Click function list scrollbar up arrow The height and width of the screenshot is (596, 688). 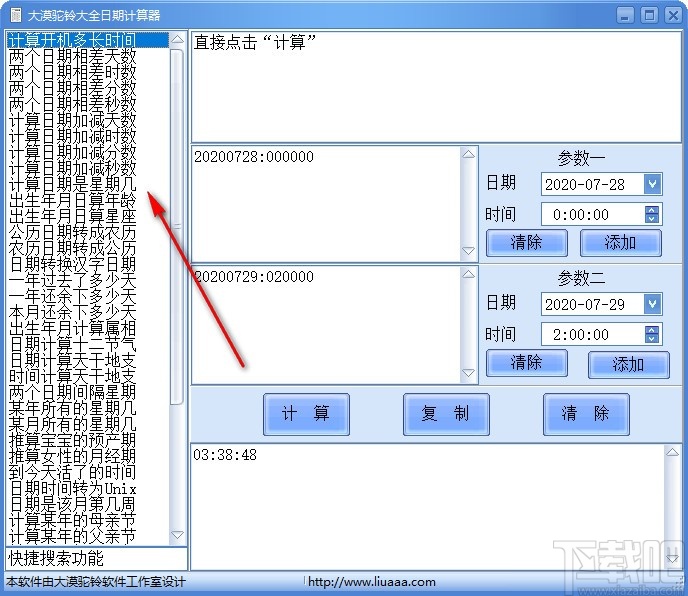tap(177, 39)
